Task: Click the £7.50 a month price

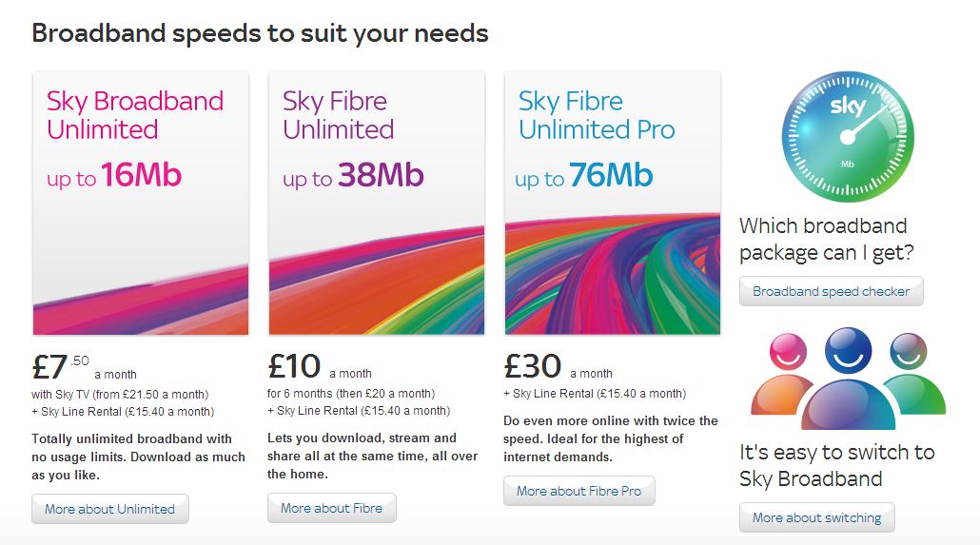Action: coord(84,366)
